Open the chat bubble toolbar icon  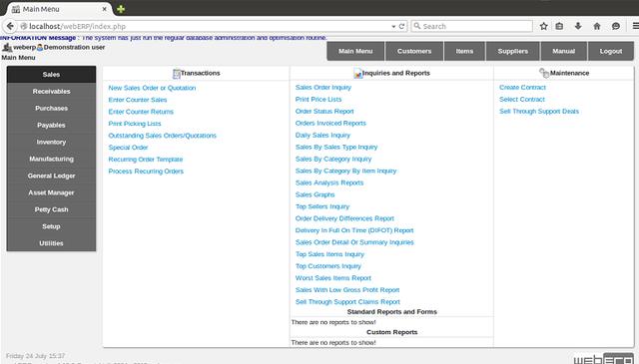616,26
